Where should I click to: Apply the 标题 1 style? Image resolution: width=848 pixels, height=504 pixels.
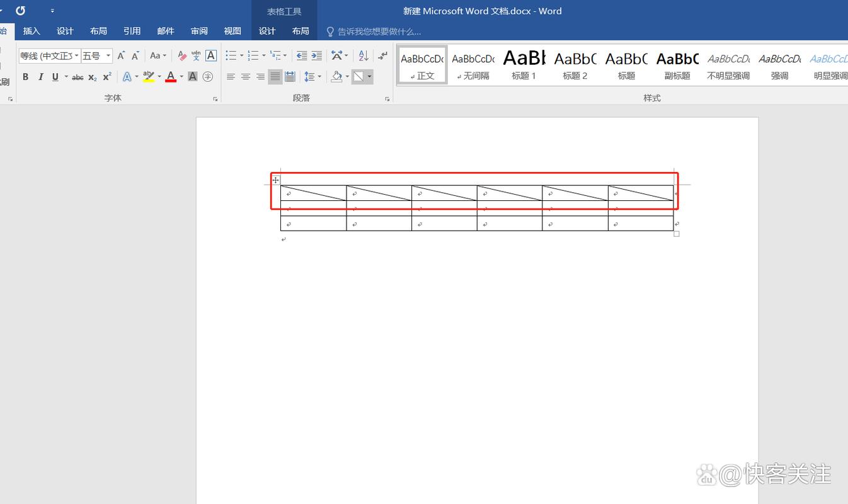coord(524,65)
